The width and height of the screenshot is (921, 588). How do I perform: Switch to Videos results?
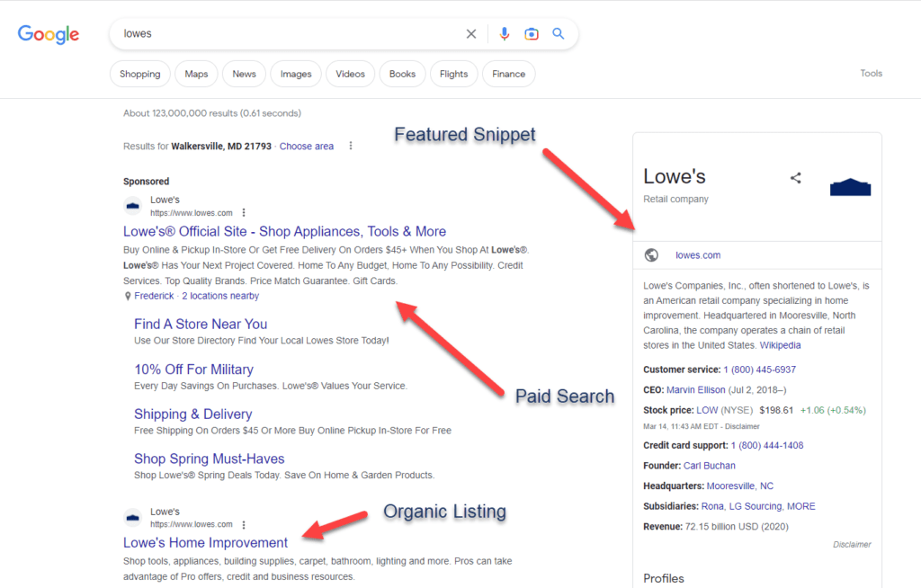click(x=350, y=74)
